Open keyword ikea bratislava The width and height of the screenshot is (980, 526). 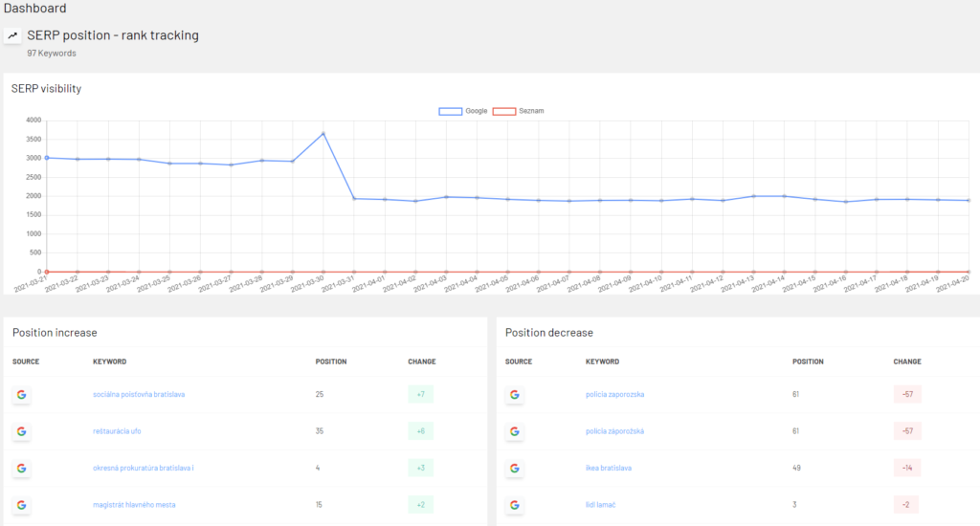point(608,468)
